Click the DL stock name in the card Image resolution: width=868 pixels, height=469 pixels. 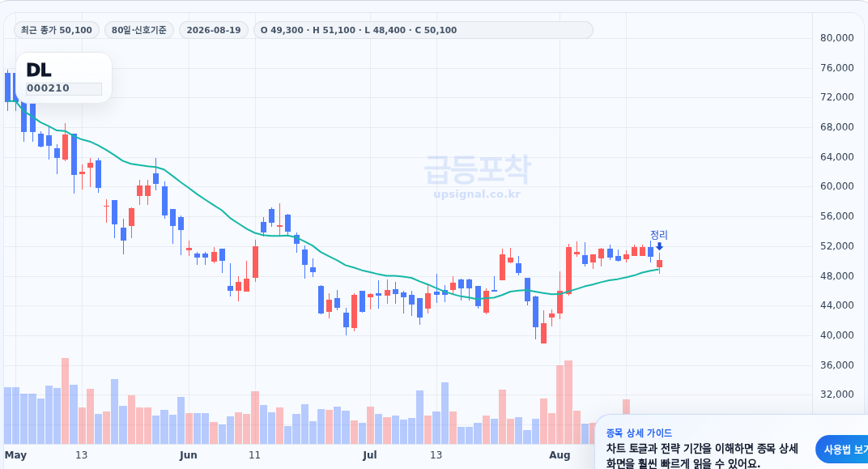(x=39, y=70)
